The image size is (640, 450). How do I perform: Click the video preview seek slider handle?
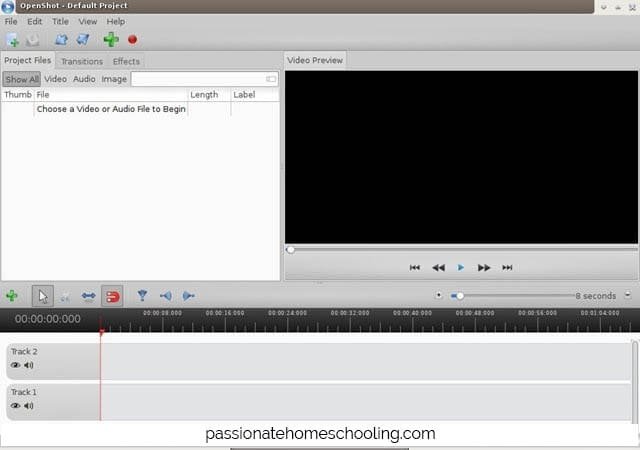(x=290, y=250)
